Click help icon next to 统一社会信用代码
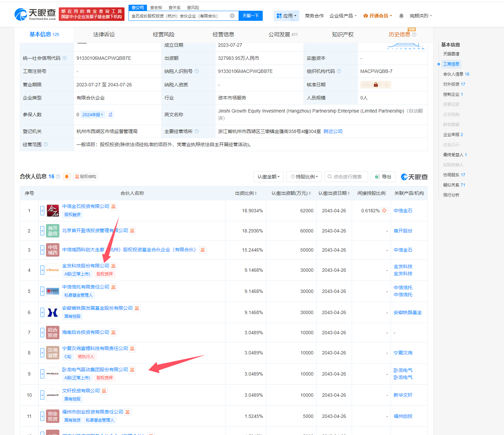 [x=64, y=58]
